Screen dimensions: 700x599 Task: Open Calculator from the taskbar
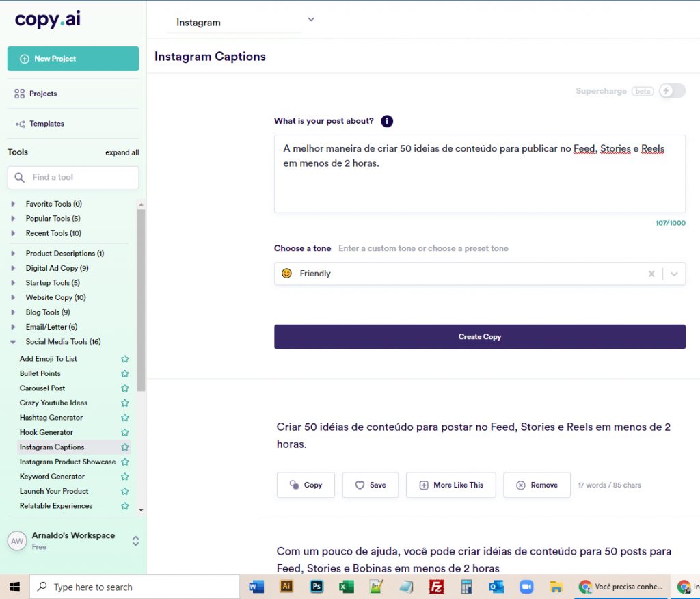pos(466,587)
